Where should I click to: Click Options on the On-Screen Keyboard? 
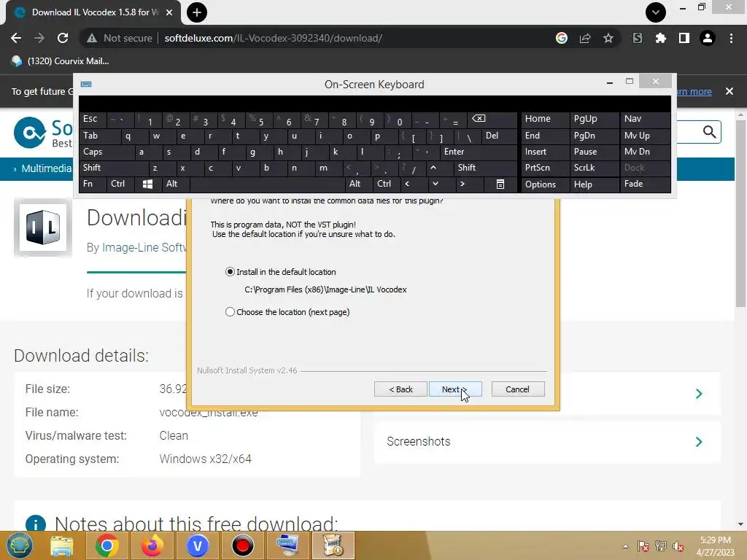pyautogui.click(x=544, y=184)
